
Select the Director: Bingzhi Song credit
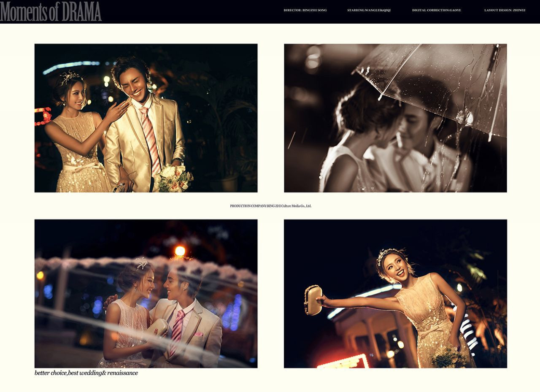(x=305, y=10)
